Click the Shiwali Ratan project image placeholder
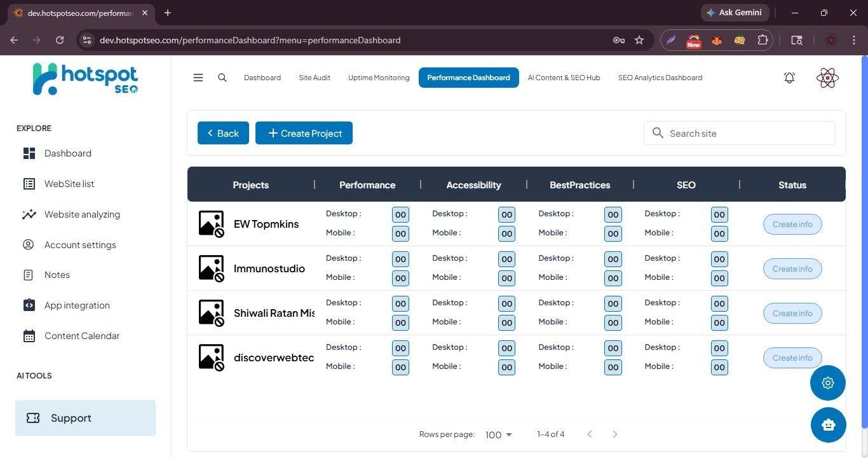Image resolution: width=868 pixels, height=458 pixels. pos(212,313)
